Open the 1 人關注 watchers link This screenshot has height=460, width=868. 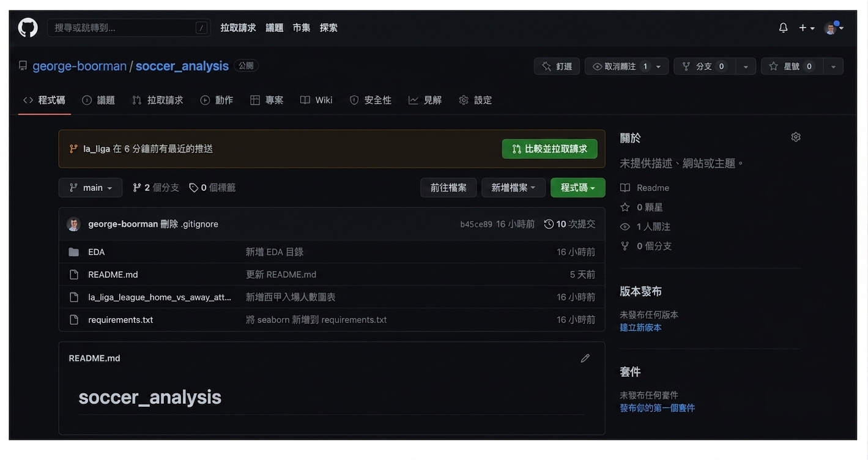[645, 227]
